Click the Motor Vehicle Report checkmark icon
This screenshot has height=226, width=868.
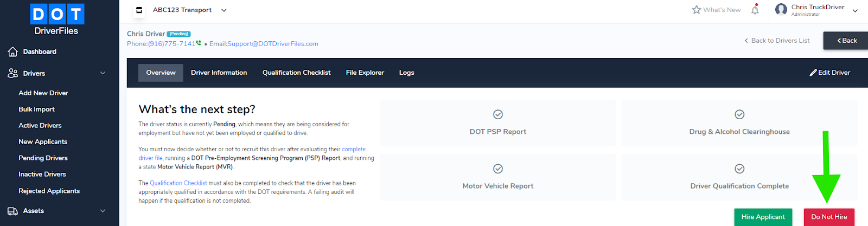pyautogui.click(x=498, y=169)
